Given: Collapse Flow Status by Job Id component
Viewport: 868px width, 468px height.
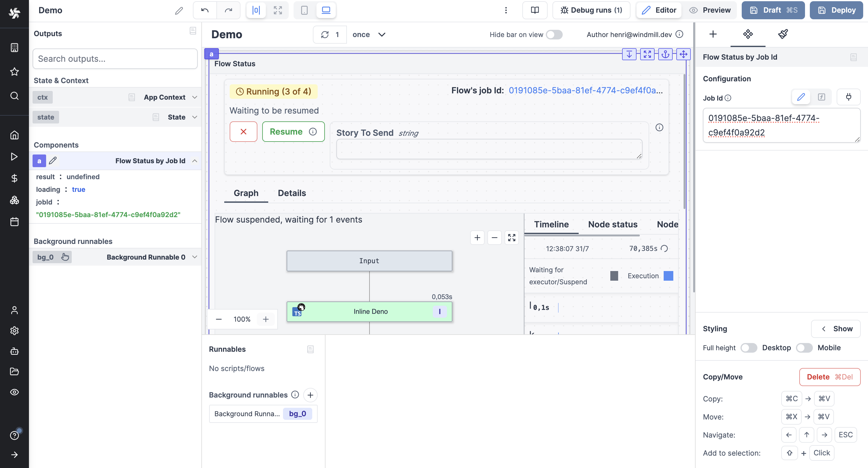Looking at the screenshot, I should [195, 161].
